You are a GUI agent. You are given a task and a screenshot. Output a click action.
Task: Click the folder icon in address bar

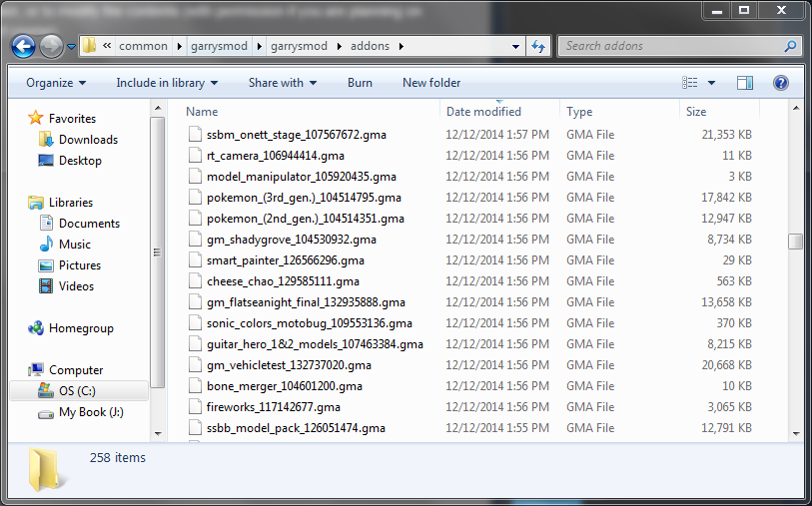(89, 46)
